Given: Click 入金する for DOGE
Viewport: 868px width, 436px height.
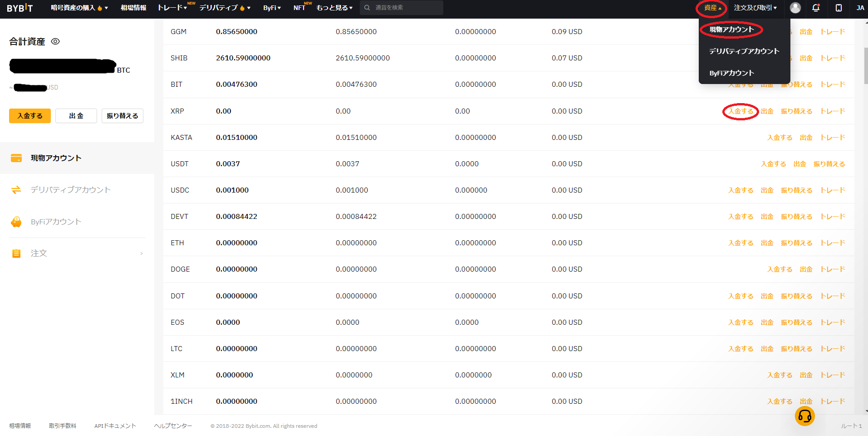Looking at the screenshot, I should tap(780, 269).
